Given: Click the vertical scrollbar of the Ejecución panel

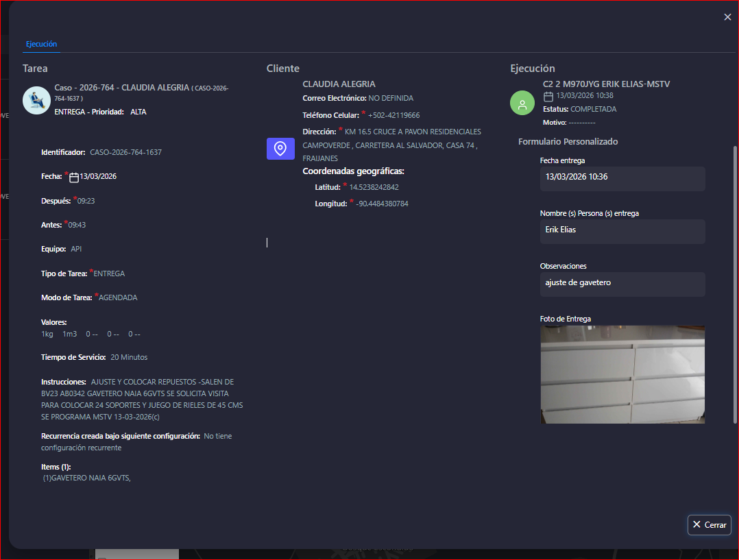Looking at the screenshot, I should 736,281.
